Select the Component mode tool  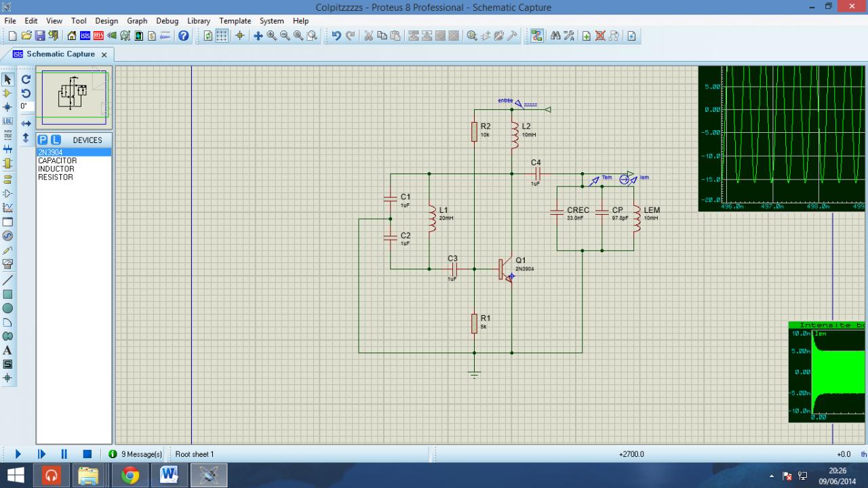tap(8, 94)
